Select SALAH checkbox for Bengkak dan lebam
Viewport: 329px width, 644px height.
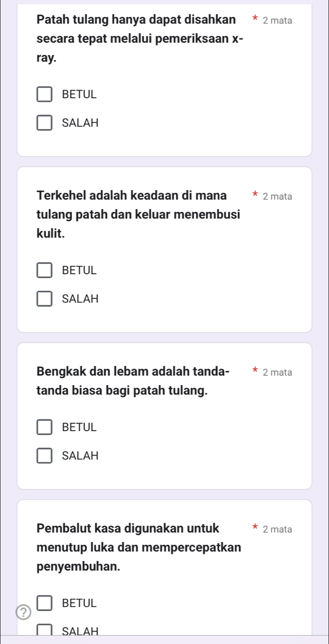click(45, 456)
